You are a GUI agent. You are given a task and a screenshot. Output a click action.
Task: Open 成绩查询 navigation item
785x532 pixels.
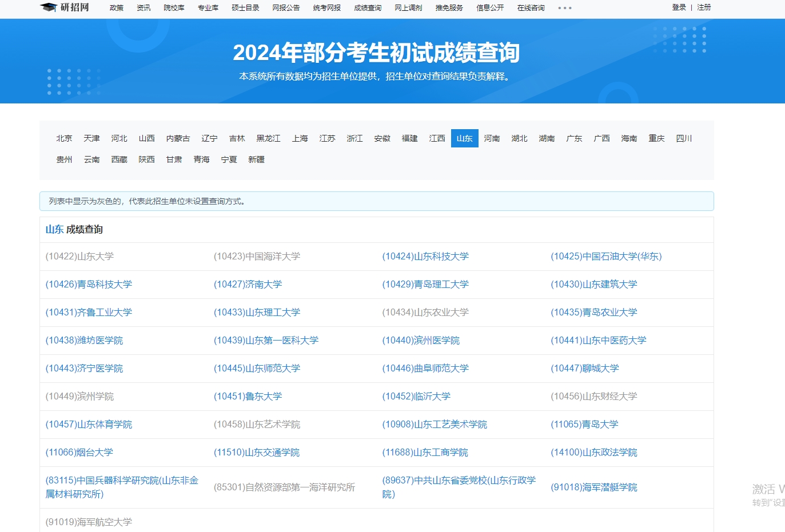368,8
